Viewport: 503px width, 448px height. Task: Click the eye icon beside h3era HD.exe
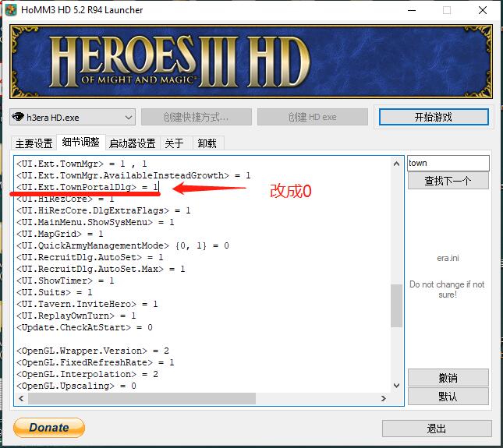[18, 117]
